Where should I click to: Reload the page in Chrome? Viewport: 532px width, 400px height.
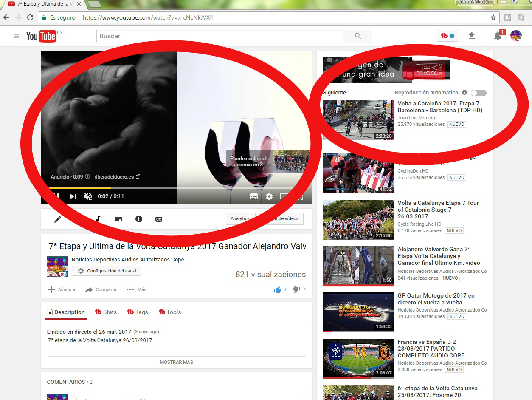coord(30,18)
